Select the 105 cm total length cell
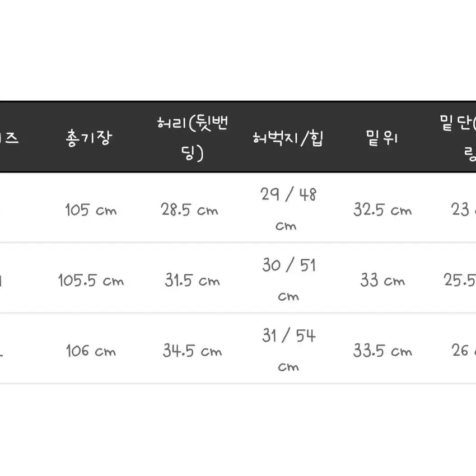This screenshot has height=476, width=476. (91, 210)
